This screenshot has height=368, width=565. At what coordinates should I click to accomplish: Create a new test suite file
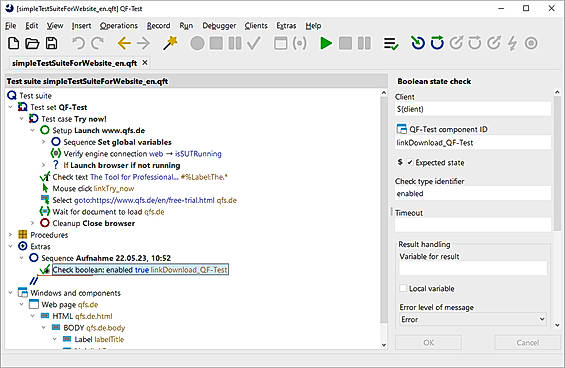point(13,43)
